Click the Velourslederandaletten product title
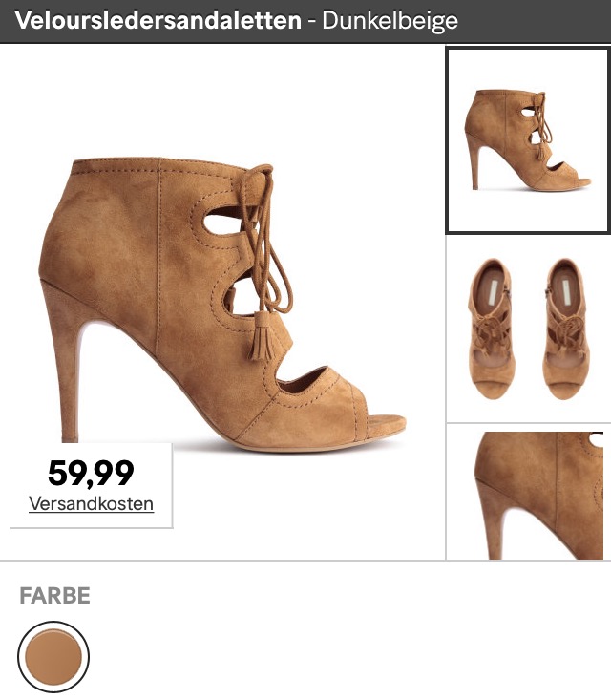Image resolution: width=611 pixels, height=700 pixels. (158, 21)
